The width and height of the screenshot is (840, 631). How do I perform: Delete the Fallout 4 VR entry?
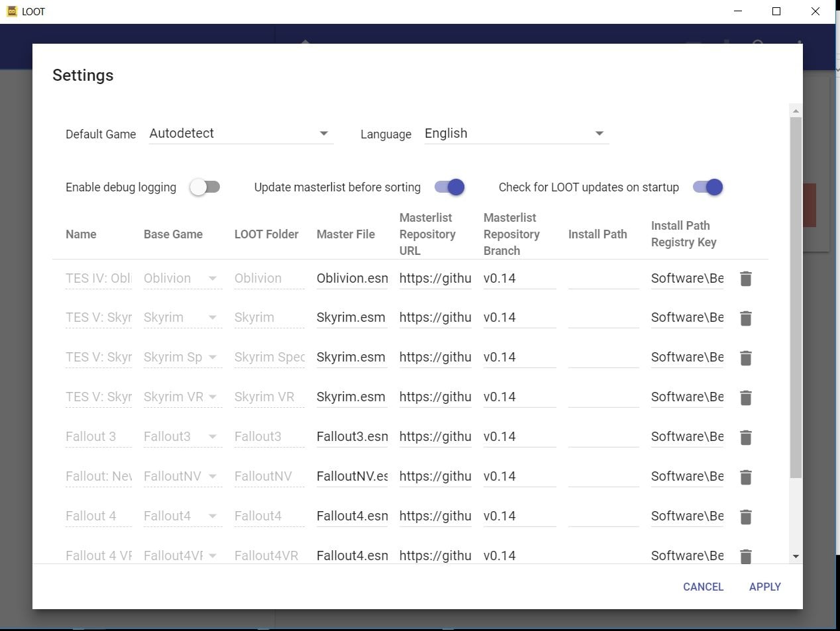pos(745,556)
